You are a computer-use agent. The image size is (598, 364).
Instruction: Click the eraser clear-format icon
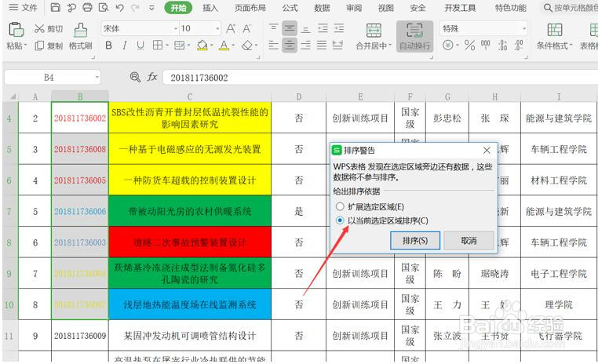(x=247, y=45)
